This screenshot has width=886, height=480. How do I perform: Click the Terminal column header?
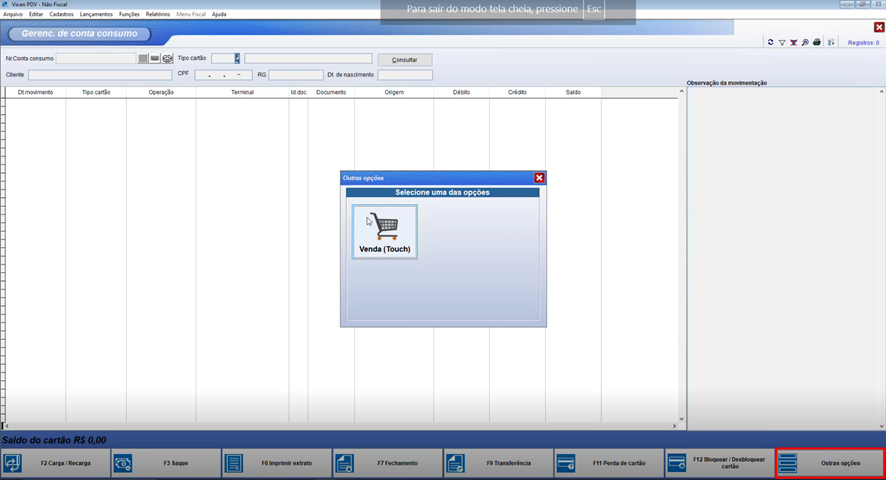tap(242, 92)
